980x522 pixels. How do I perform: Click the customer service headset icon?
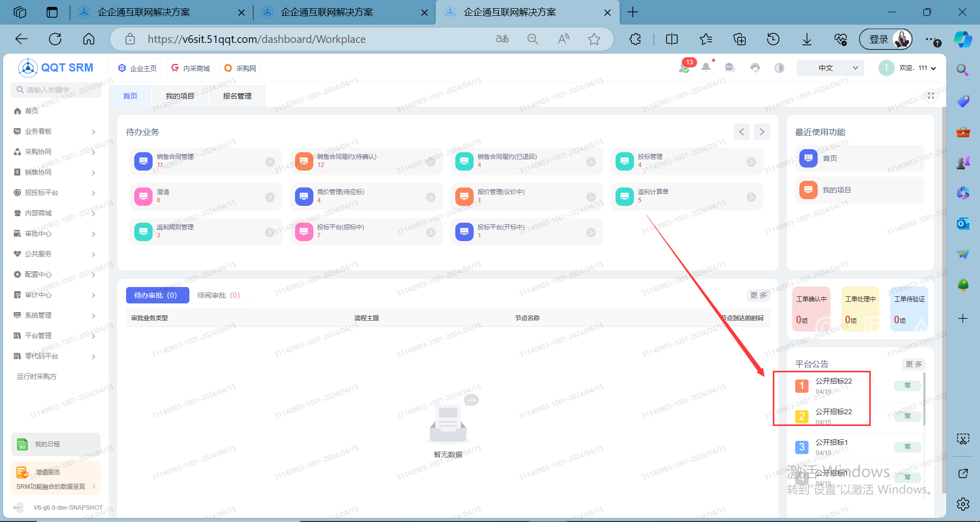pyautogui.click(x=755, y=67)
